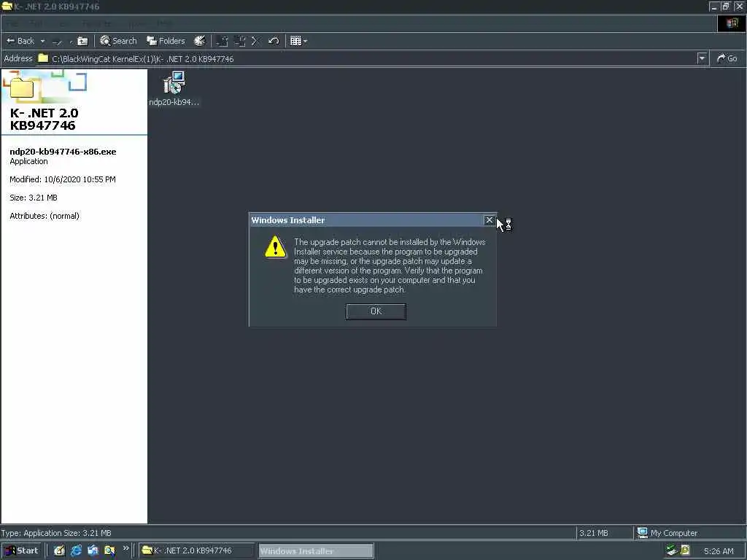Image resolution: width=747 pixels, height=560 pixels.
Task: Open the History toolbar icon
Action: pos(200,41)
